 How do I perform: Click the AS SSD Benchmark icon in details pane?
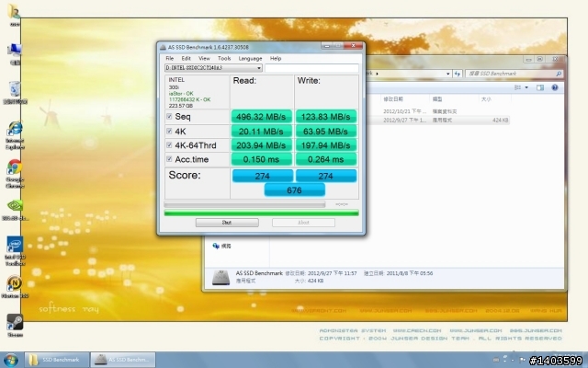click(220, 278)
